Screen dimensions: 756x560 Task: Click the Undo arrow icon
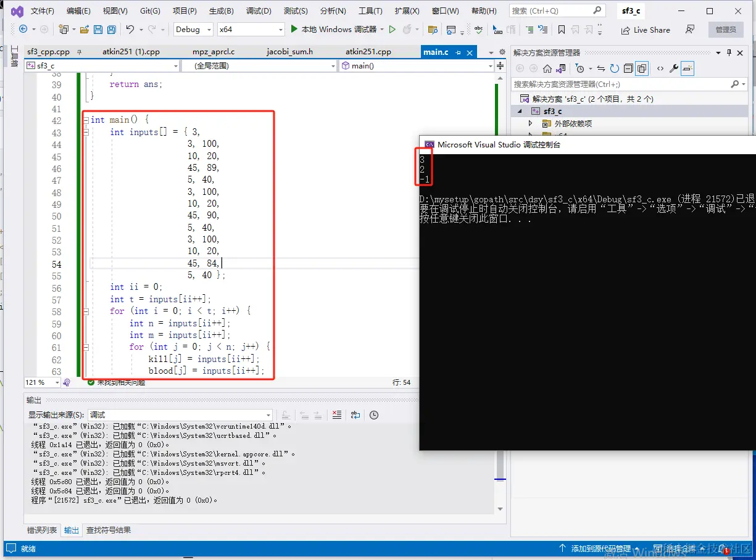point(130,29)
